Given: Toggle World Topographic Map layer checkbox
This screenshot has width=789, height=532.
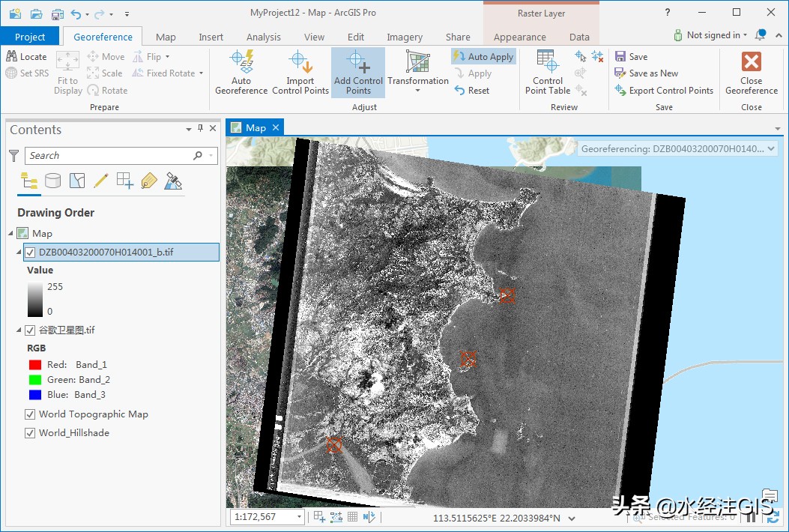Looking at the screenshot, I should pos(30,414).
